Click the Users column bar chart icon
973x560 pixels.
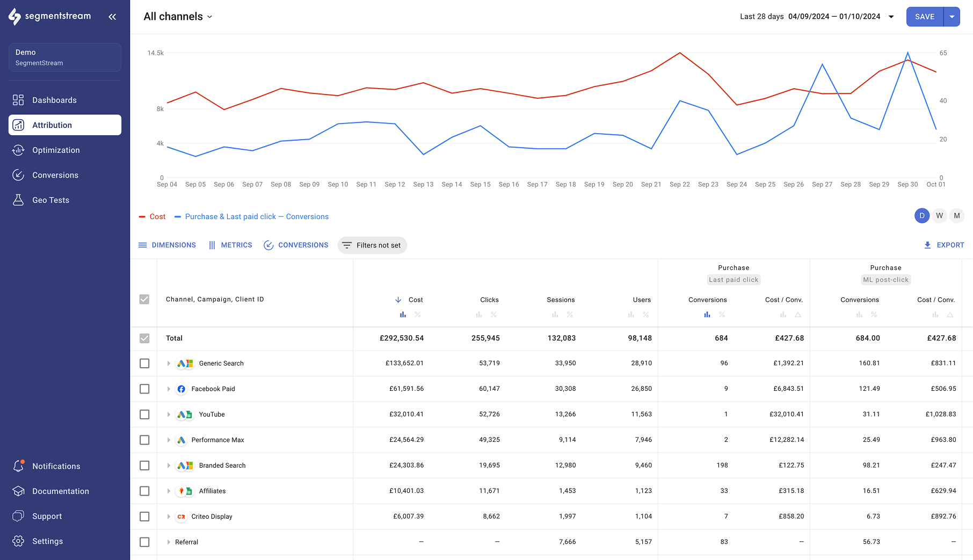coord(631,315)
